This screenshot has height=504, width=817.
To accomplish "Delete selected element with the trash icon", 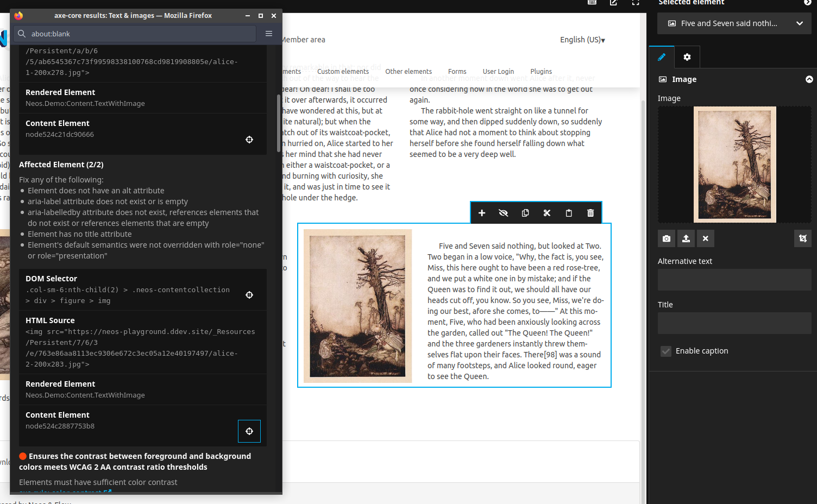I will pyautogui.click(x=590, y=213).
